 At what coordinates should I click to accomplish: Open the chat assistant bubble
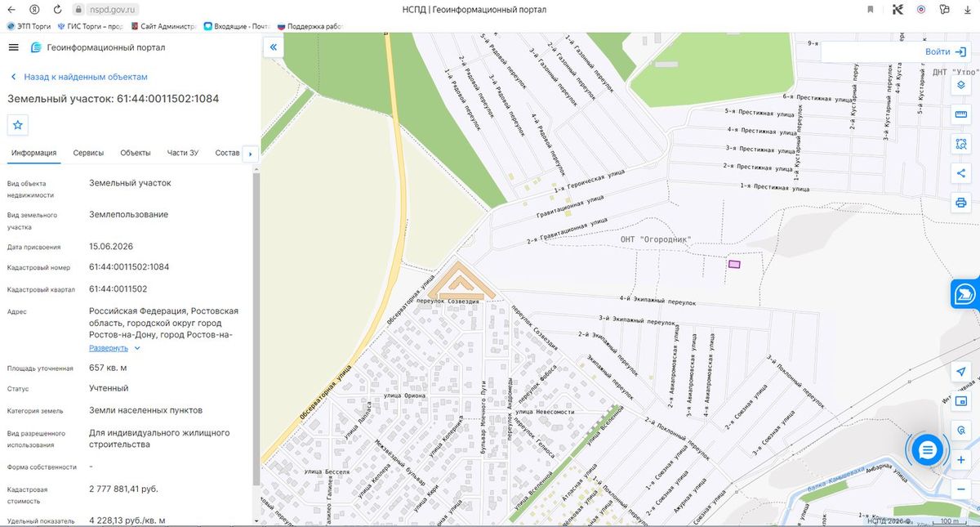coord(927,449)
